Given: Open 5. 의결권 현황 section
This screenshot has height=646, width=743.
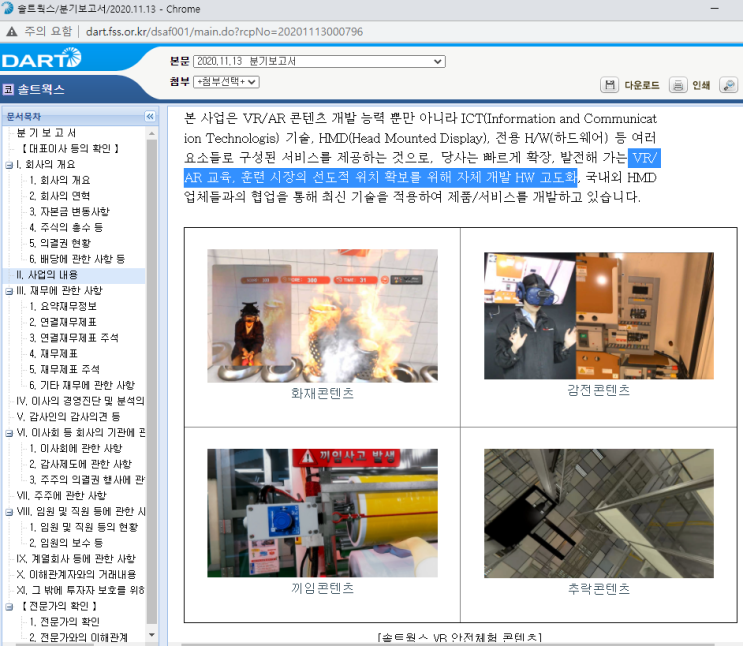Looking at the screenshot, I should [60, 243].
